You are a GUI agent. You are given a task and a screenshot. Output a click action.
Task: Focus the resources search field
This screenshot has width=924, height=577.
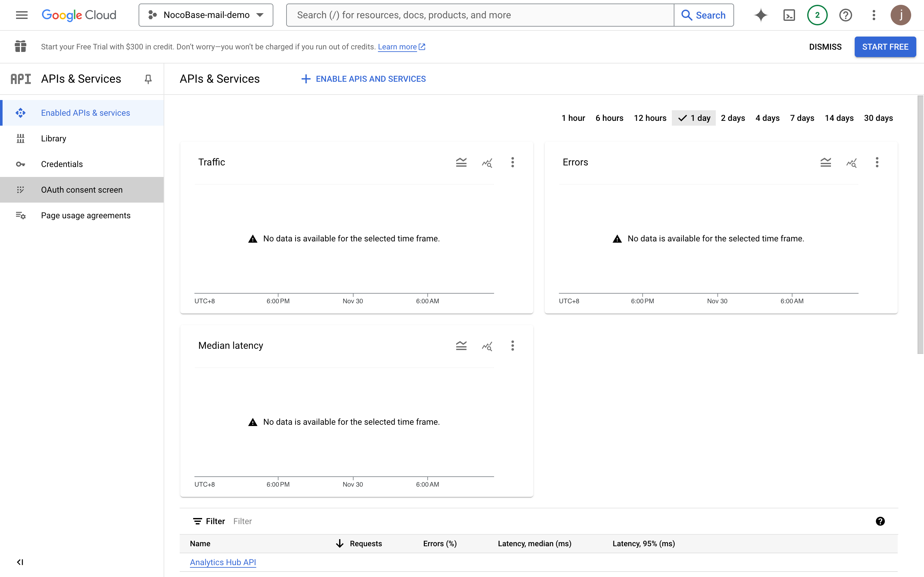[480, 15]
